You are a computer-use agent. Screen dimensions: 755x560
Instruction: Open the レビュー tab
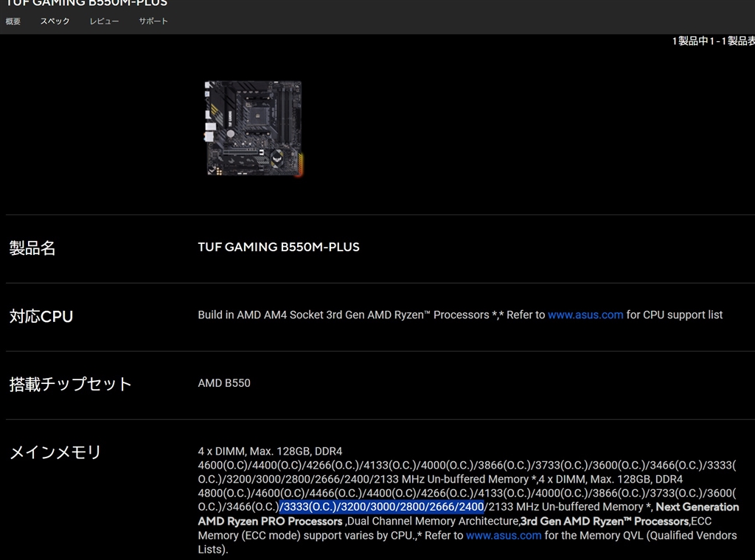[x=104, y=21]
